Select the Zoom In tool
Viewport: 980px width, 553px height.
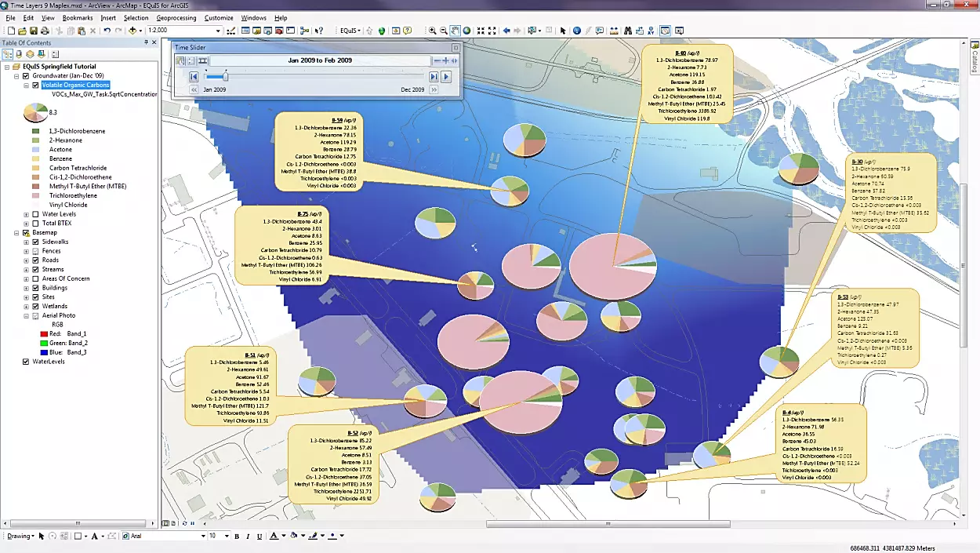432,31
